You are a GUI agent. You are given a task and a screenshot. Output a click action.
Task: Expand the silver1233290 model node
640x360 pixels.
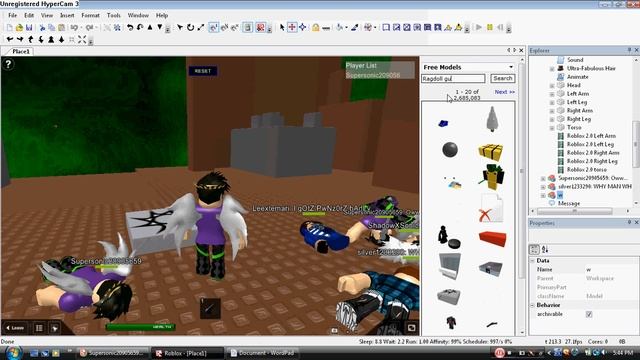[543, 187]
